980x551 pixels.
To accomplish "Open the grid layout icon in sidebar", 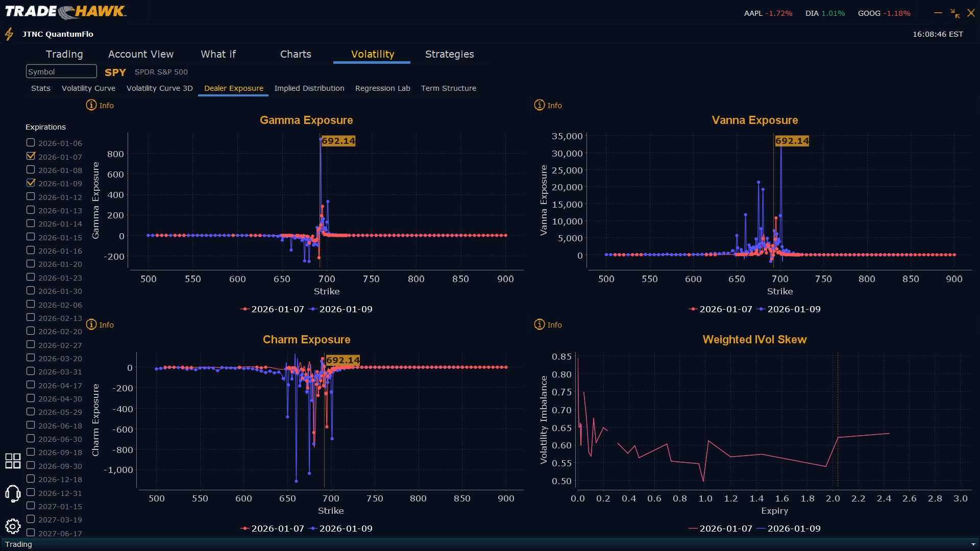I will click(x=13, y=461).
